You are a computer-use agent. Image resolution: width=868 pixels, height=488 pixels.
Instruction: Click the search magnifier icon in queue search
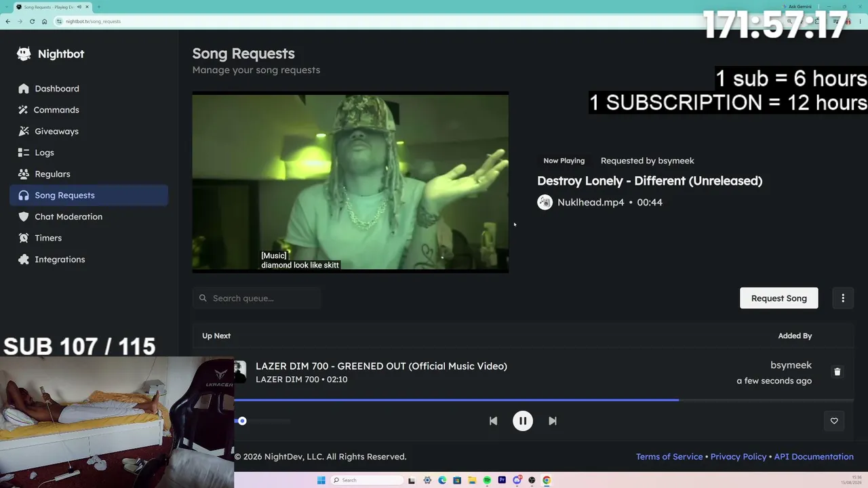coord(203,298)
